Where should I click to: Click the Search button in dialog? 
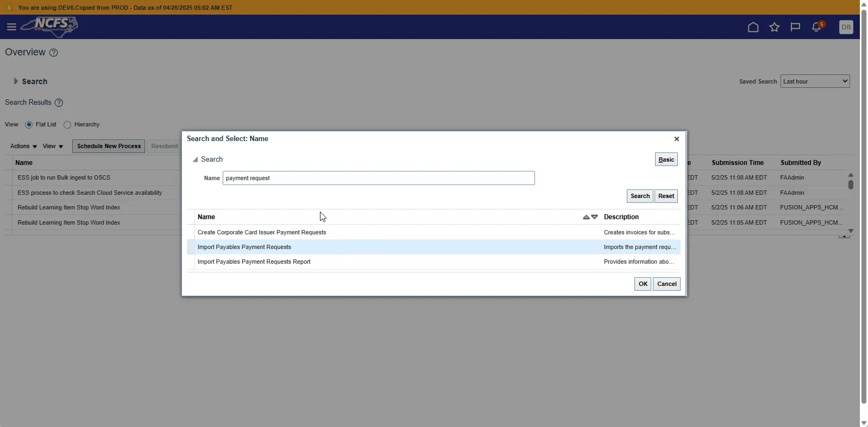pos(640,196)
